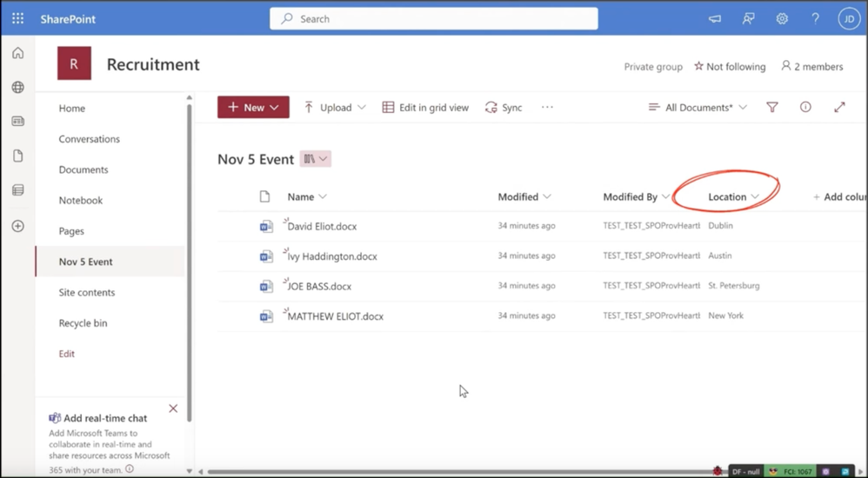This screenshot has width=868, height=478.
Task: Click the Sync button
Action: pos(504,107)
